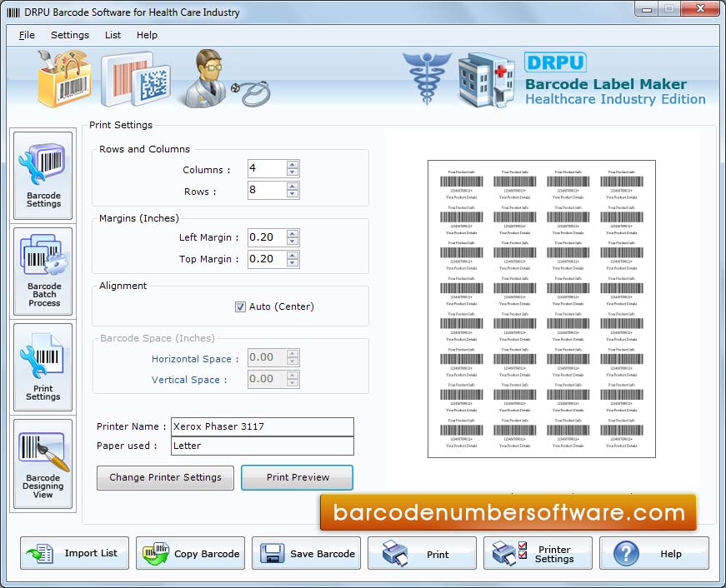726x588 pixels.
Task: Click the Paper used text field
Action: click(x=263, y=446)
